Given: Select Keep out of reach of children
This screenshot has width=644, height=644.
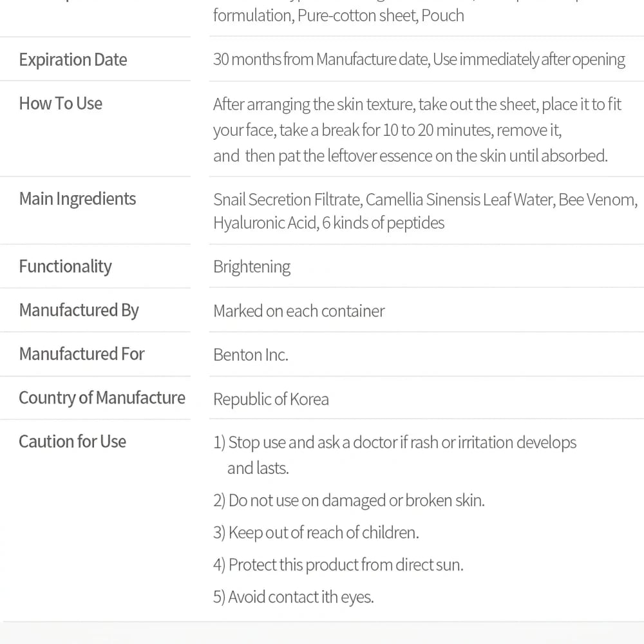Looking at the screenshot, I should pyautogui.click(x=316, y=533).
